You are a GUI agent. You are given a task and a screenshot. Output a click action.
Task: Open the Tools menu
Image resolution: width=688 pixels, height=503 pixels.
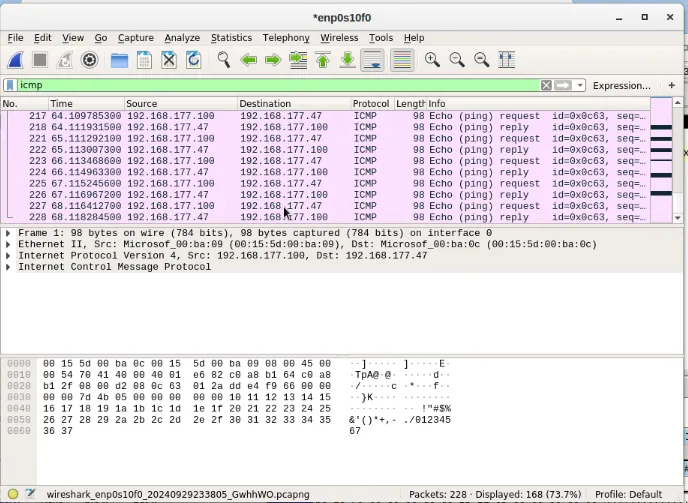click(381, 38)
